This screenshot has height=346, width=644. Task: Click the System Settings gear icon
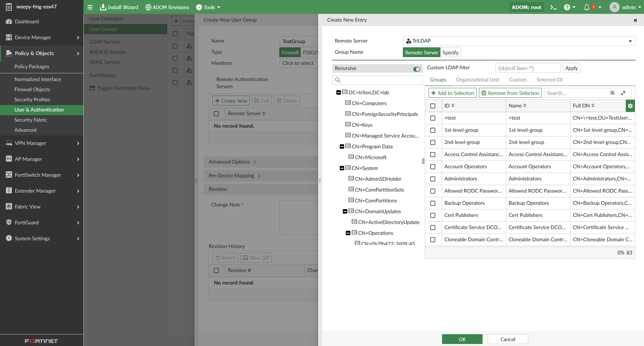[9, 238]
